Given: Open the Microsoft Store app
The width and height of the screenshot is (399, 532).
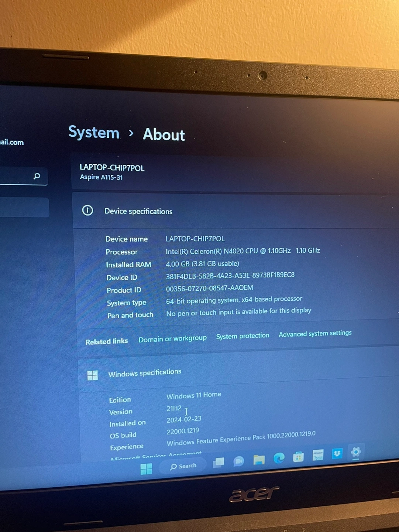Looking at the screenshot, I should [x=298, y=457].
